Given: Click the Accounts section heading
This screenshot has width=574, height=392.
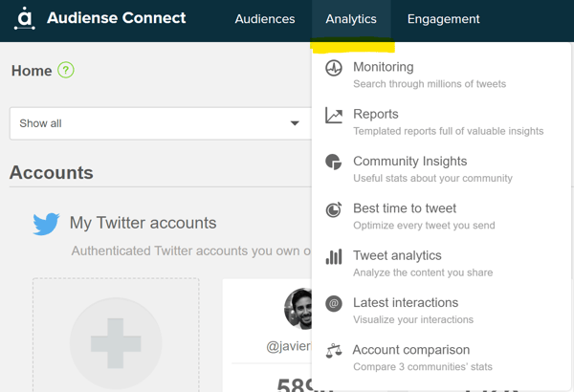Looking at the screenshot, I should tap(52, 172).
